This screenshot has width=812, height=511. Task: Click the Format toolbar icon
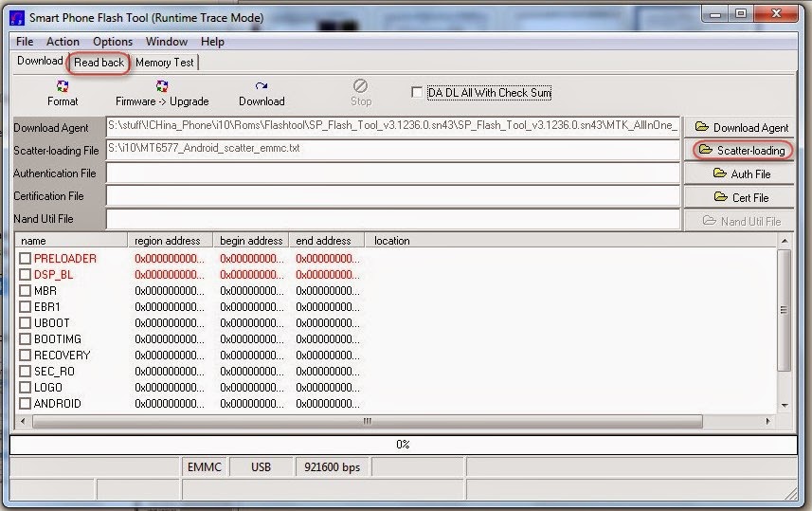coord(63,86)
